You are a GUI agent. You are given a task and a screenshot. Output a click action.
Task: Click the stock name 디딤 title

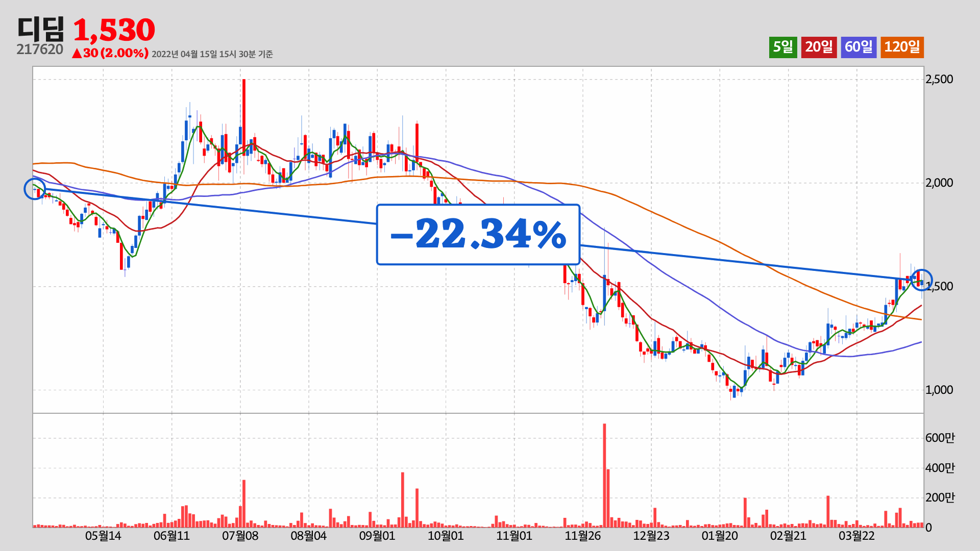tap(41, 29)
